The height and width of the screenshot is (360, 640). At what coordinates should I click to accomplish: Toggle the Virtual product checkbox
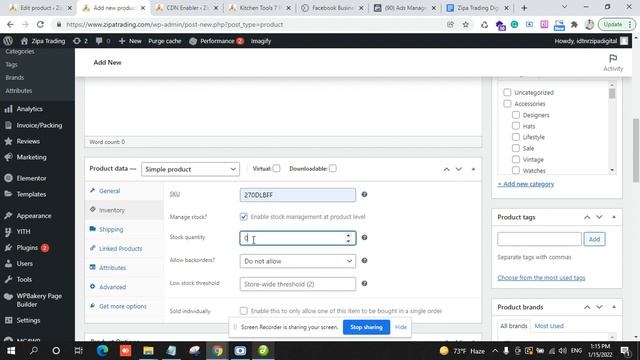point(276,168)
